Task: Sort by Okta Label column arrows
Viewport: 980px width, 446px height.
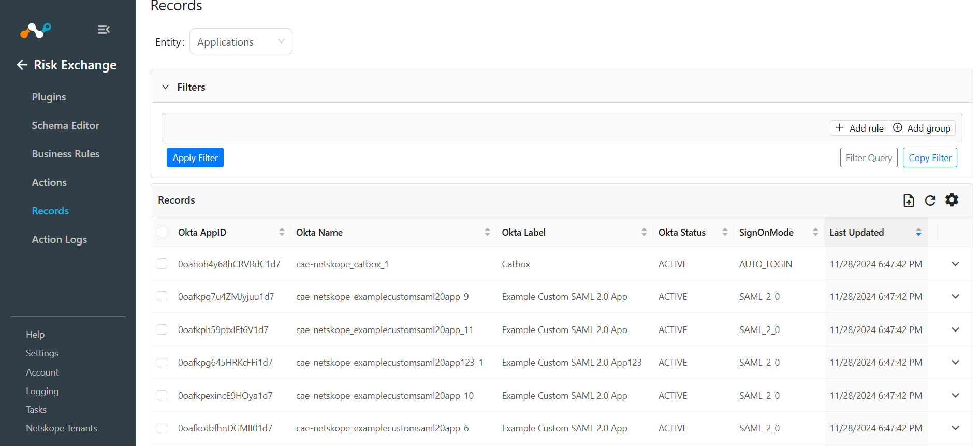Action: click(644, 232)
